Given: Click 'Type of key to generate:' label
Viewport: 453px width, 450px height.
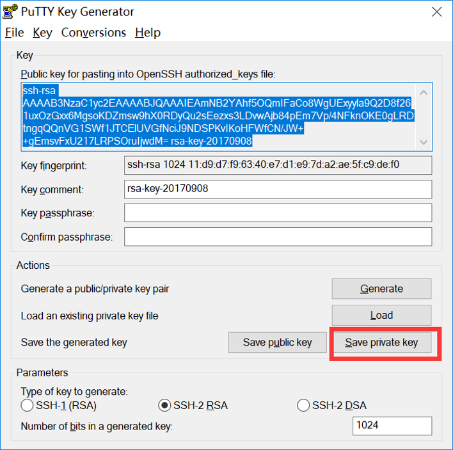Looking at the screenshot, I should click(74, 391).
